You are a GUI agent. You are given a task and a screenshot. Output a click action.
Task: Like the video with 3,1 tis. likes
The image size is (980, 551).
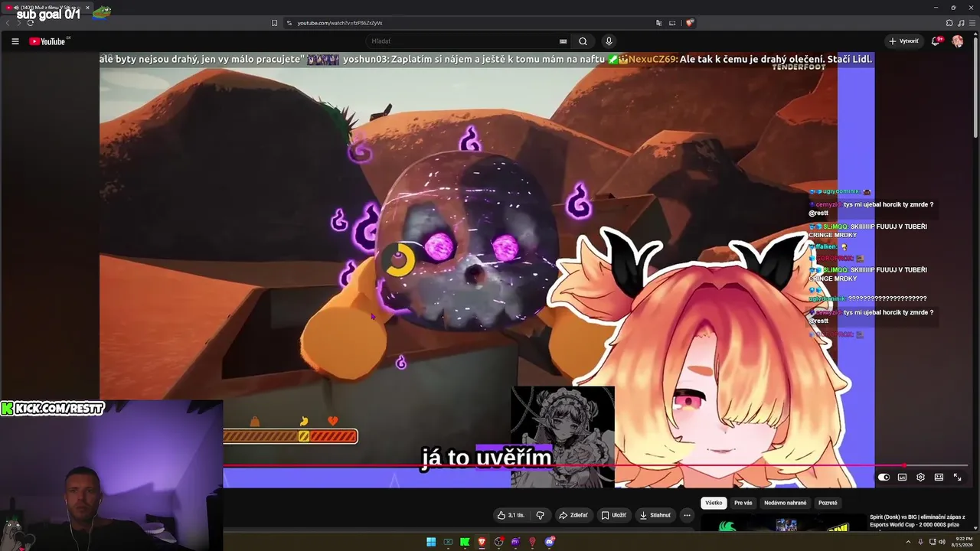click(x=511, y=515)
